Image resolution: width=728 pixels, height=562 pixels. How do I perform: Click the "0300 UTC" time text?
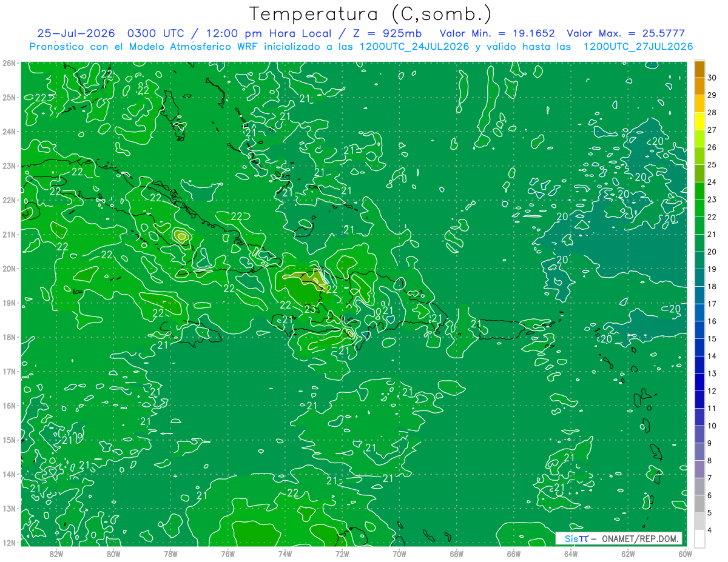[156, 33]
